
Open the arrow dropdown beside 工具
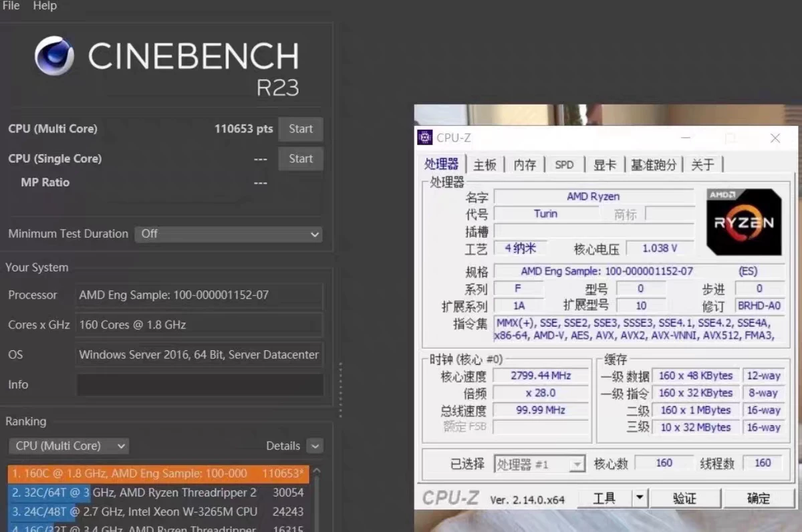pyautogui.click(x=640, y=499)
